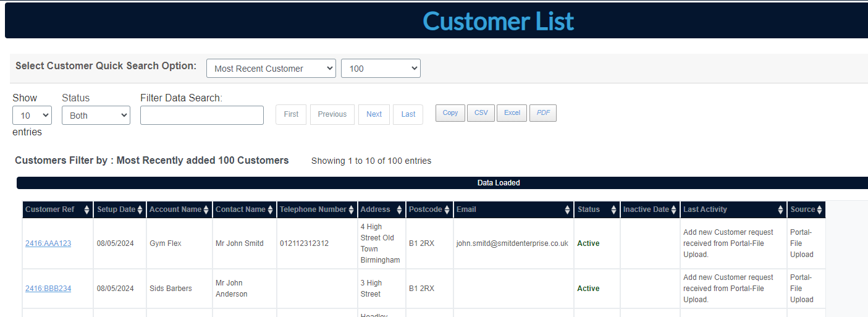Export table to Excel
Screen dimensions: 868x317
(512, 113)
